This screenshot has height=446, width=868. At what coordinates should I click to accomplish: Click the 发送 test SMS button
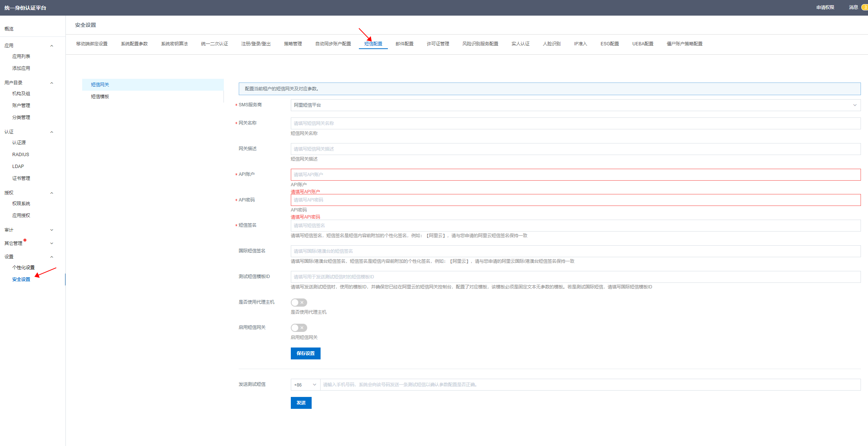click(301, 403)
